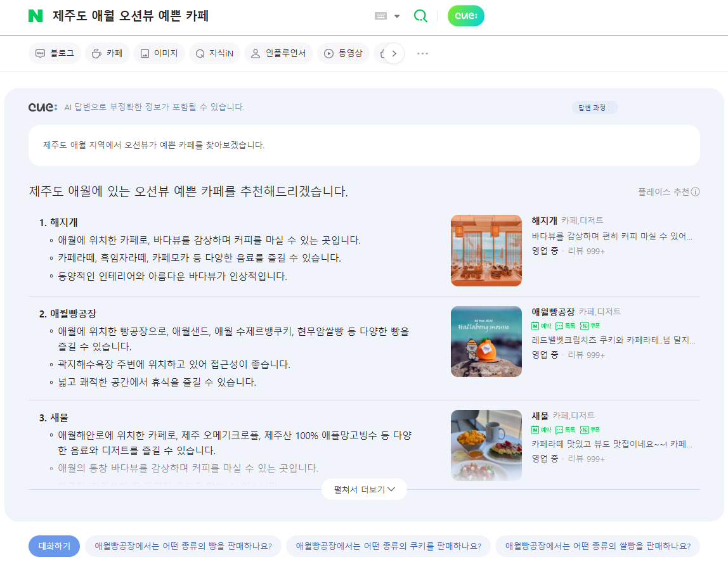Viewport: 728px width, 562px height.
Task: Open the 답변 과정 button
Action: click(x=594, y=108)
